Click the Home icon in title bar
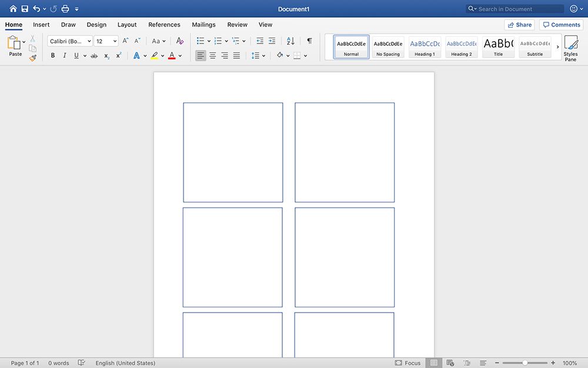 coord(13,9)
